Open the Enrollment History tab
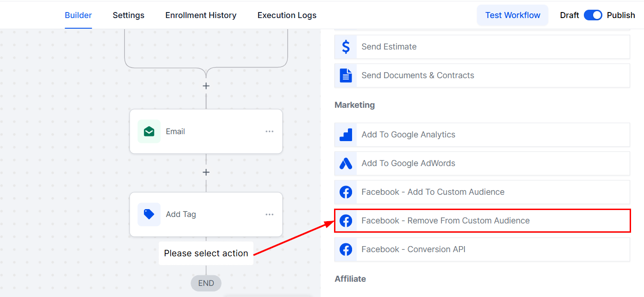This screenshot has height=297, width=644. (x=201, y=15)
